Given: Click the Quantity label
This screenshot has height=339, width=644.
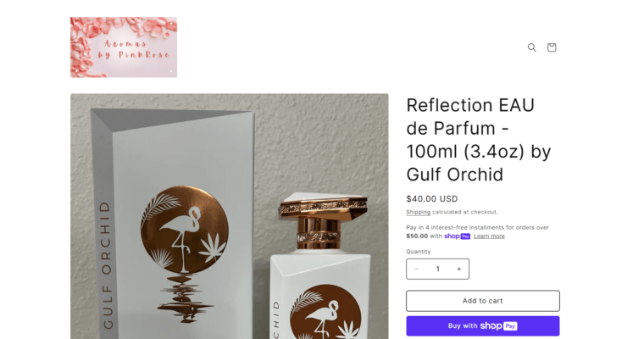Looking at the screenshot, I should [x=418, y=252].
